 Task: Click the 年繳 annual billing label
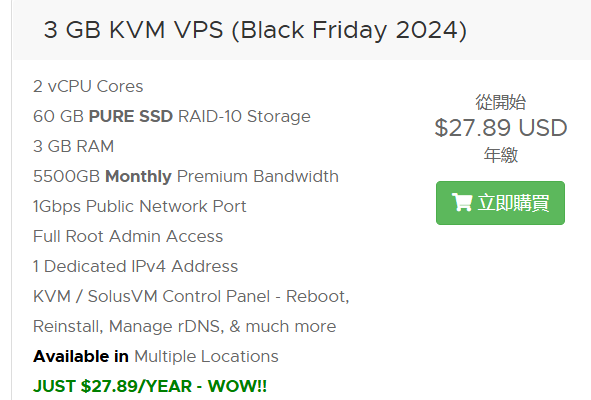click(501, 155)
